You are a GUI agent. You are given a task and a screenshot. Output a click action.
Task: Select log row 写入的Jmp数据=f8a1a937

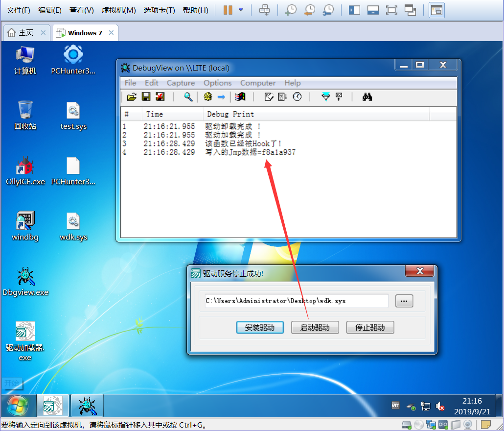(x=288, y=152)
